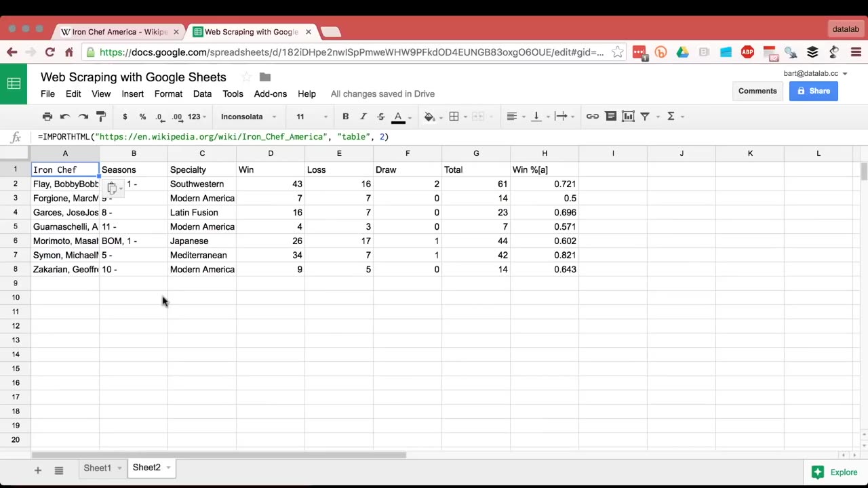Open the Borders options

tap(454, 117)
